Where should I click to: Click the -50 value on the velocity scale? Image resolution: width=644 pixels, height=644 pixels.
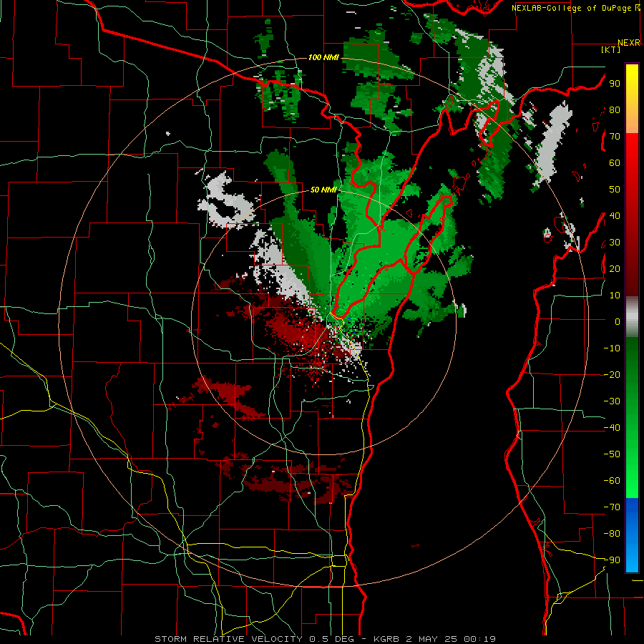[612, 454]
